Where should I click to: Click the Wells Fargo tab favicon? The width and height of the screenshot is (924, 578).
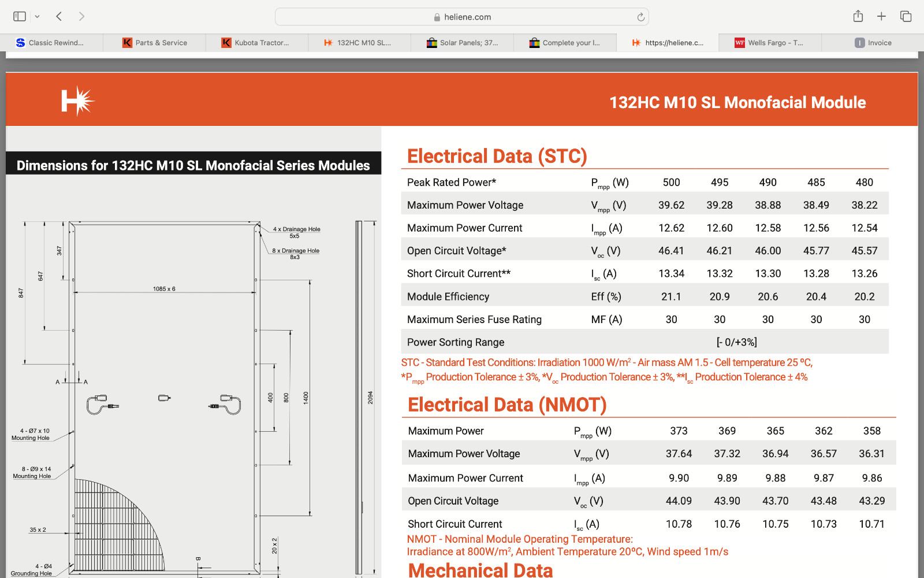click(x=740, y=43)
